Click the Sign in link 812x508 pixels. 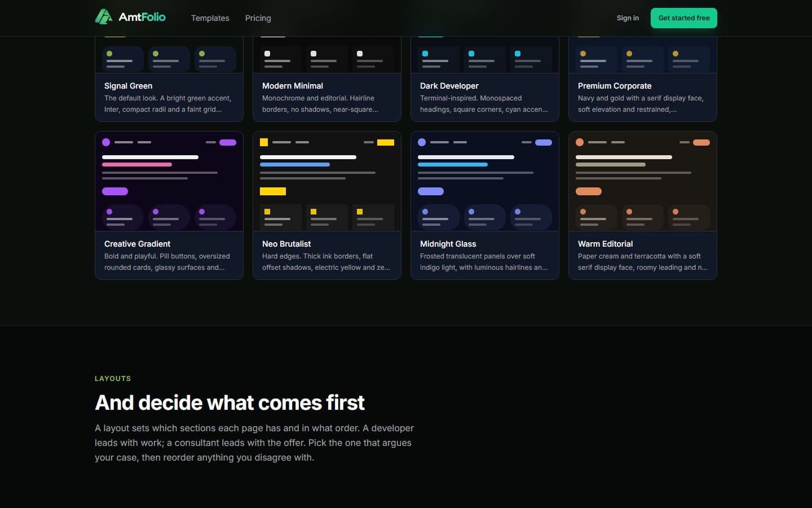tap(628, 18)
